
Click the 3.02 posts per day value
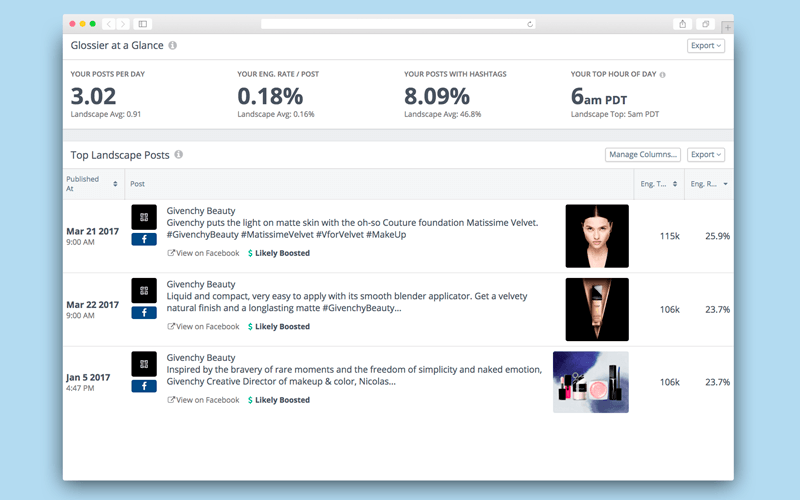[x=93, y=96]
